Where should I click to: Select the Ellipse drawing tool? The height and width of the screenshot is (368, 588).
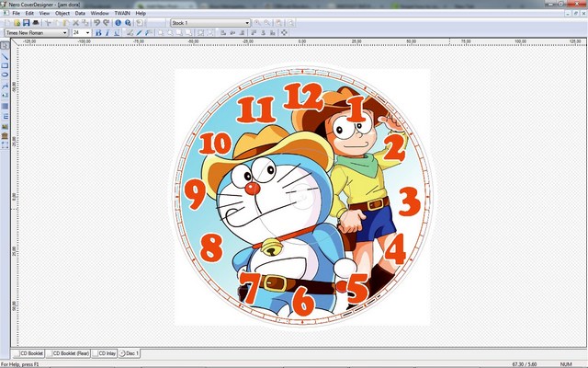5,75
